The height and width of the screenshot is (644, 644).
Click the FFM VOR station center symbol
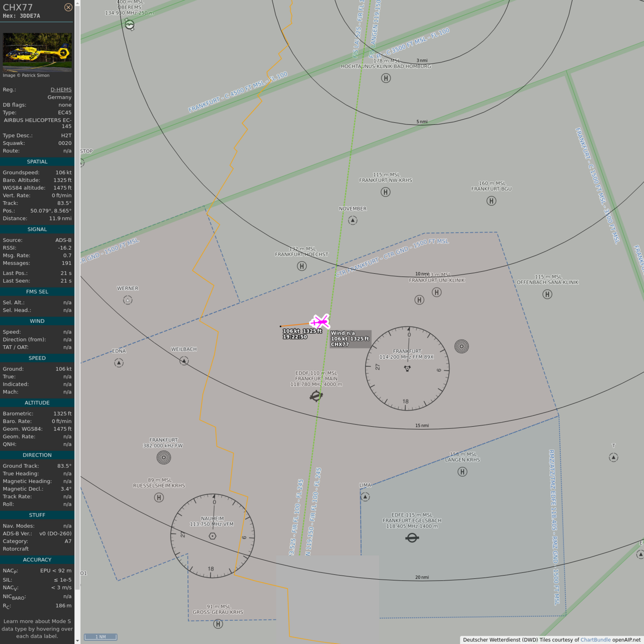(x=407, y=369)
